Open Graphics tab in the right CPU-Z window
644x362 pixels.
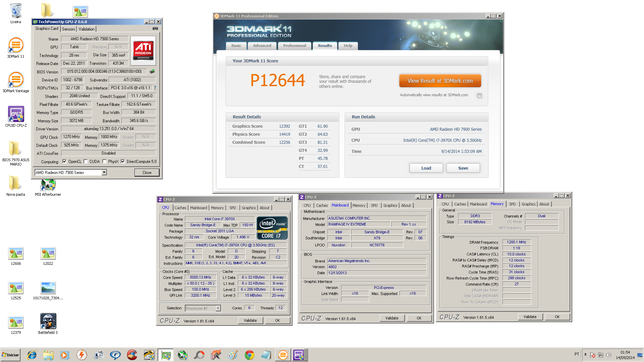[528, 204]
